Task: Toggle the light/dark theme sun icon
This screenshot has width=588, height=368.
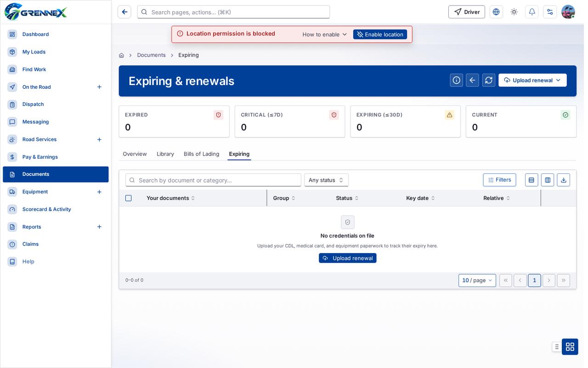Action: point(514,12)
